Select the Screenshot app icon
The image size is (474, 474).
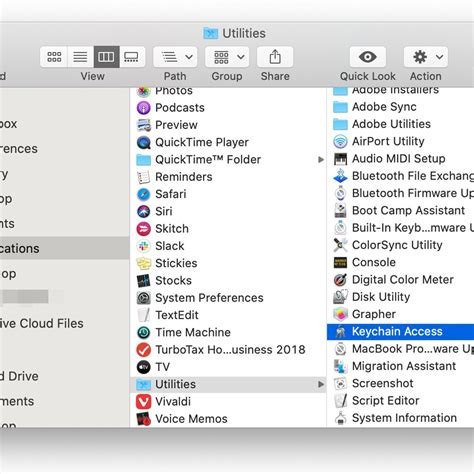click(x=340, y=384)
